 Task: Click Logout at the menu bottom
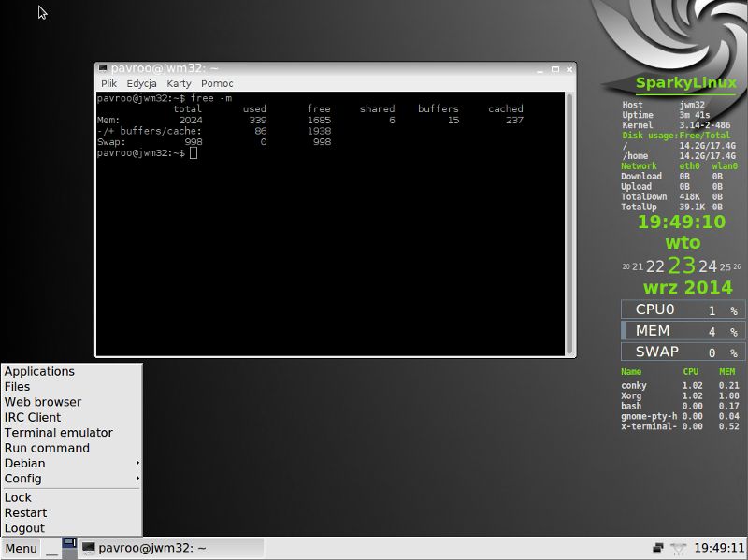23,527
